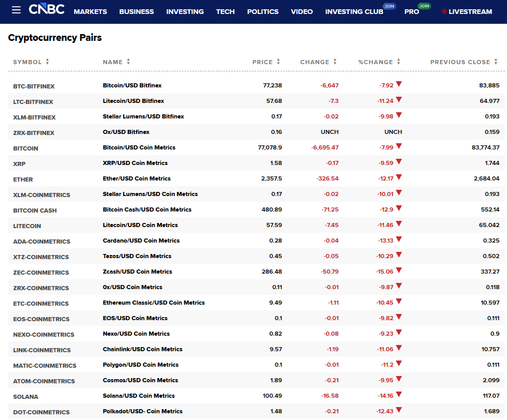Click Zcash/USD Coin Metrics name
This screenshot has height=420, width=507.
tap(137, 272)
